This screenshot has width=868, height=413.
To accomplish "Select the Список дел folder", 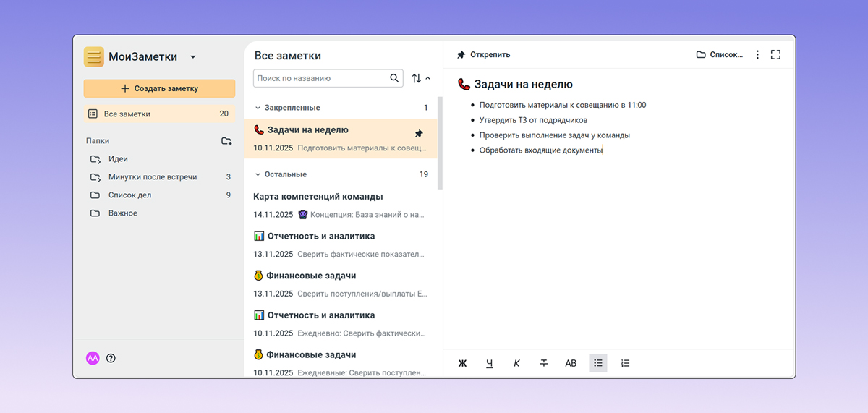I will pos(129,195).
